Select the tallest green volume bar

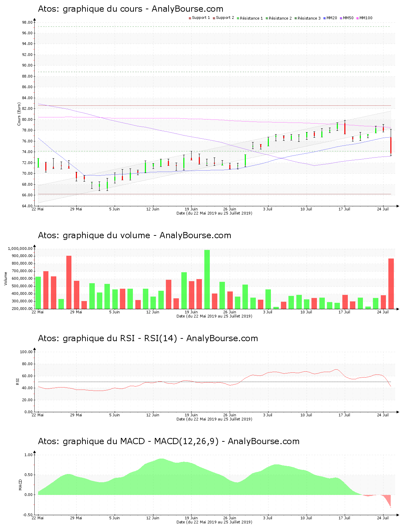[x=207, y=279]
